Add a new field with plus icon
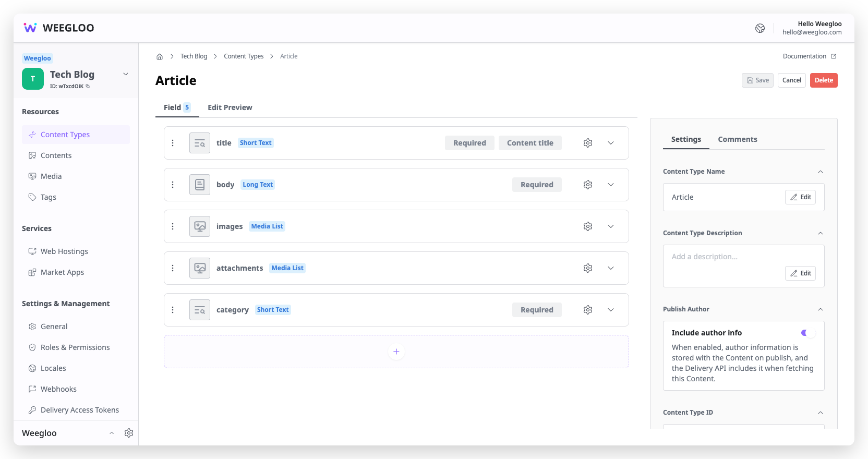This screenshot has height=459, width=868. coord(396,352)
